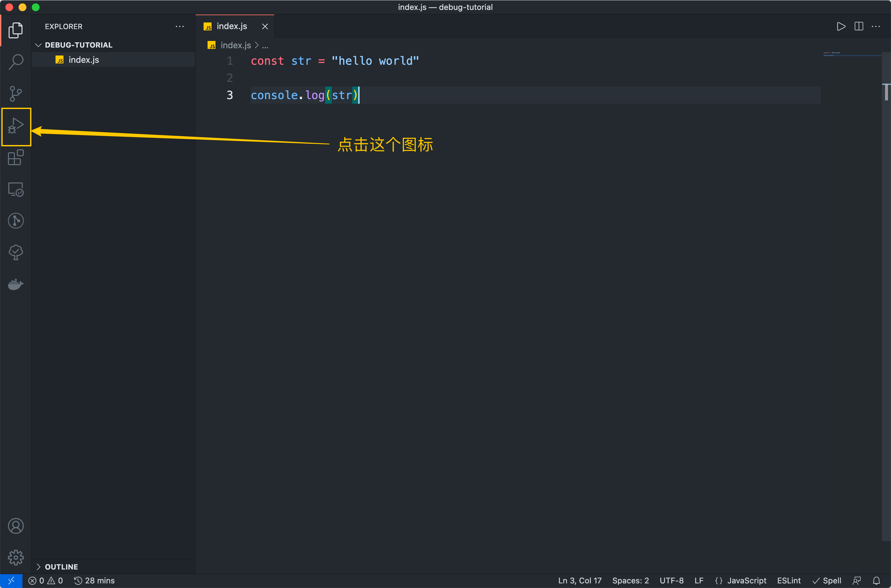Open the Remote Explorer view
The width and height of the screenshot is (891, 588).
(x=16, y=189)
